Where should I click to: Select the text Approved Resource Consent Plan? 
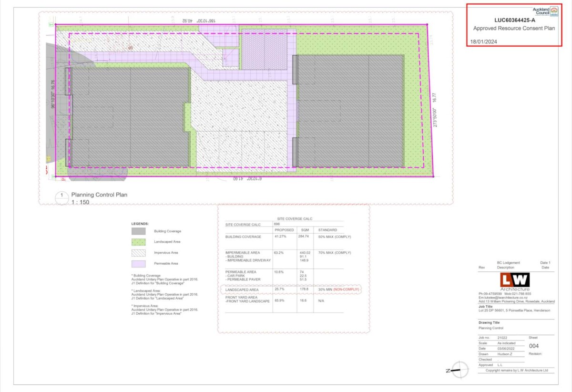[514, 29]
